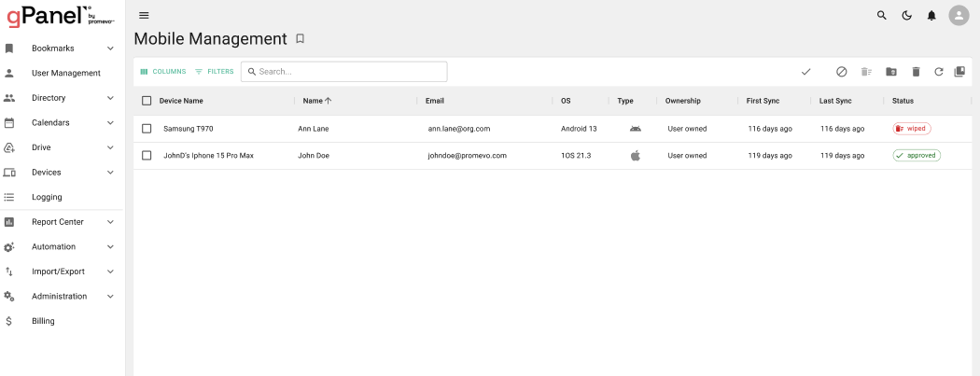
Task: Expand the Devices chevron
Action: 111,173
